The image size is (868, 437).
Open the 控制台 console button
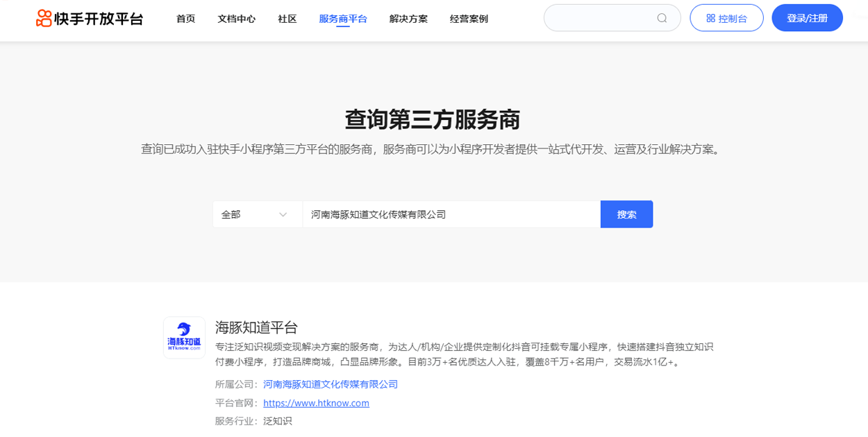tap(726, 18)
